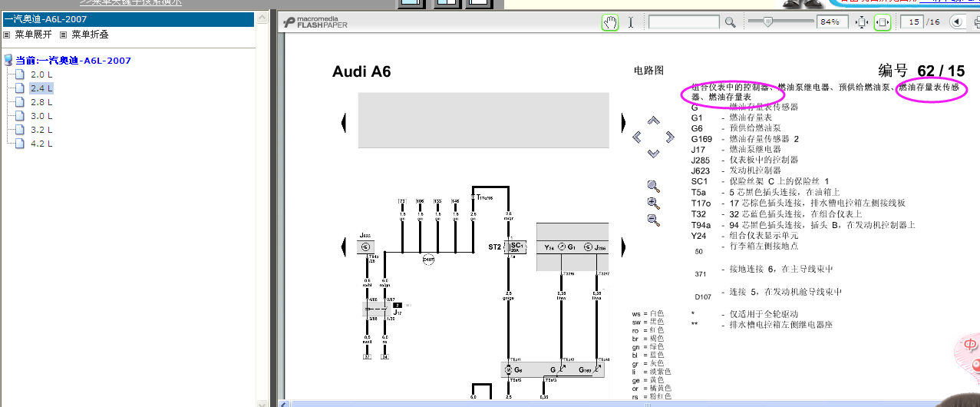Collapse all menus via 菜单折叠
Image resolution: width=980 pixels, height=407 pixels.
pos(90,35)
